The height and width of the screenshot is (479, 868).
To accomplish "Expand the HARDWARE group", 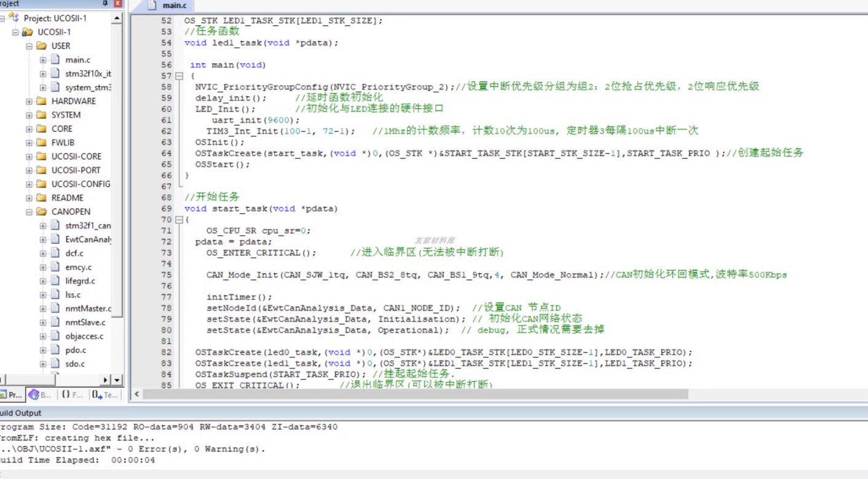I will coord(29,101).
